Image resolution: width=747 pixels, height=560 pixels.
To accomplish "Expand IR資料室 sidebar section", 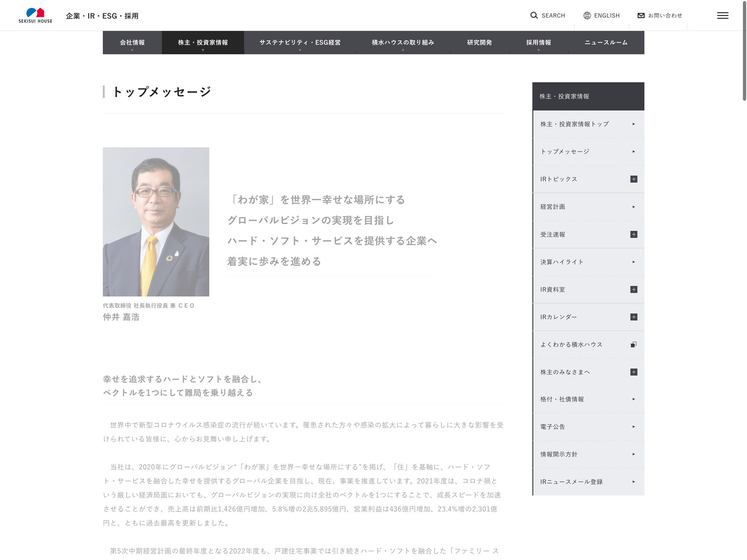I will click(634, 289).
